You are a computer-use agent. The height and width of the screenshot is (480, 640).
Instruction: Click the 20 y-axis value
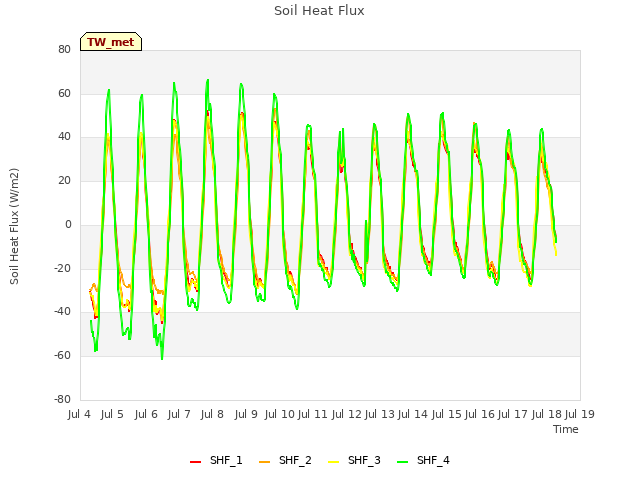pyautogui.click(x=64, y=180)
